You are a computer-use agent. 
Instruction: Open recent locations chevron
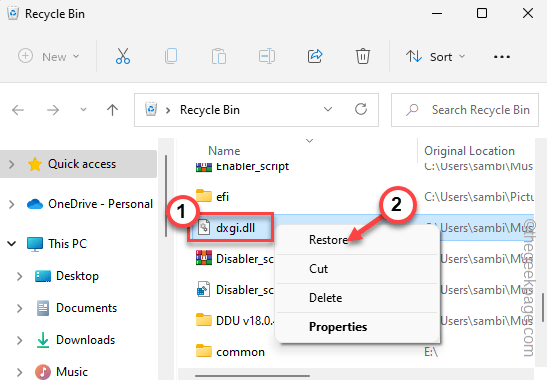click(x=83, y=110)
